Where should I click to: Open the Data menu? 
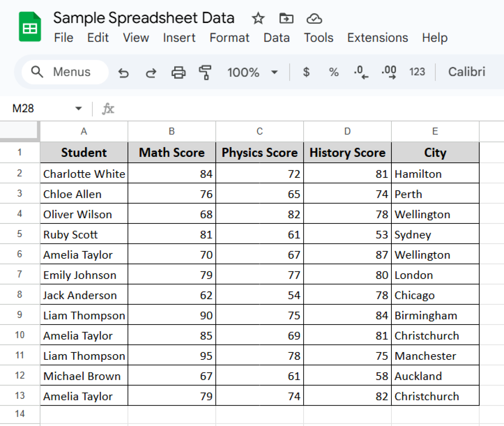[x=276, y=38]
